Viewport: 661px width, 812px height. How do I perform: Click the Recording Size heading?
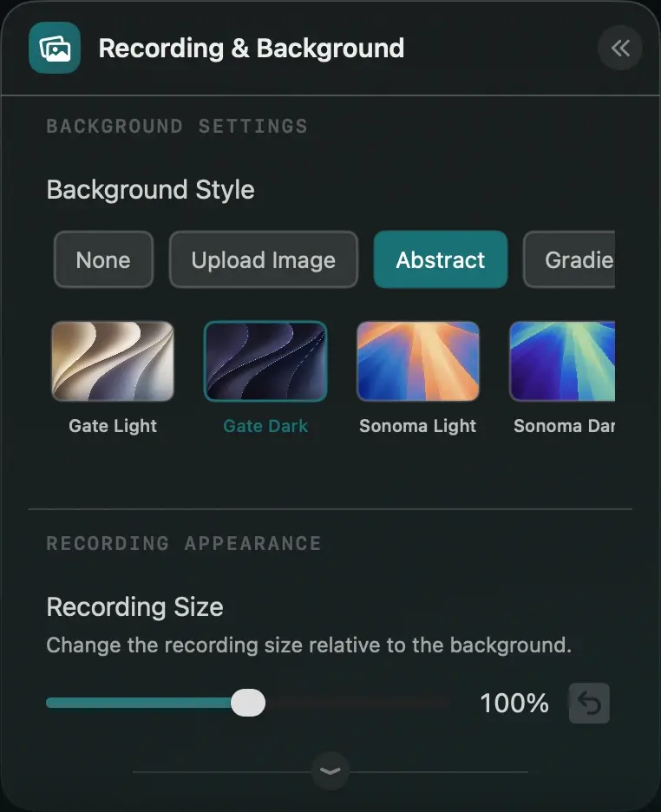[x=135, y=607]
